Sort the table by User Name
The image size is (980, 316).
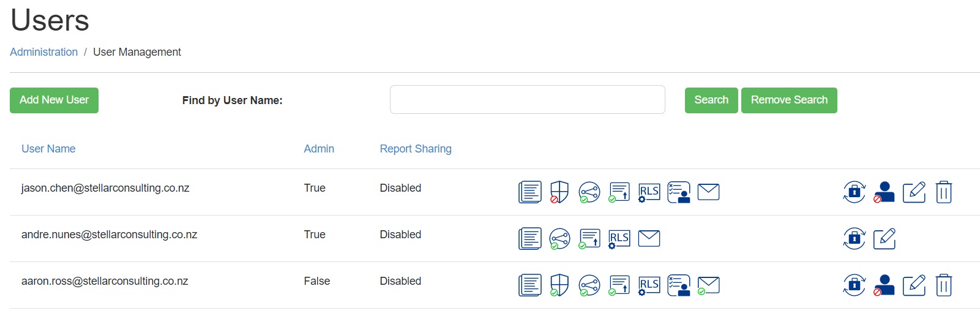(48, 149)
